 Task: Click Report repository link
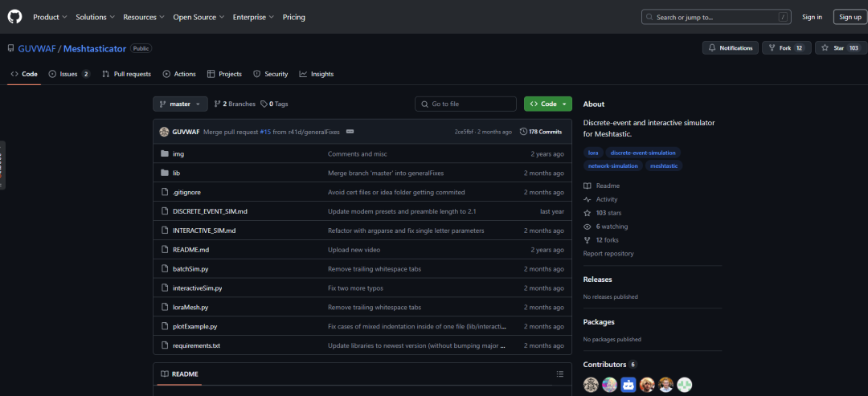(x=608, y=253)
